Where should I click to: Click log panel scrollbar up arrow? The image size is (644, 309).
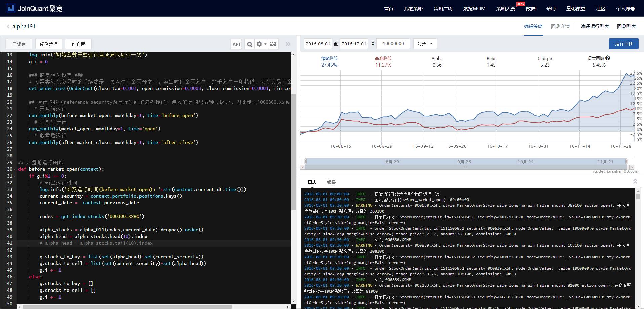coord(638,191)
